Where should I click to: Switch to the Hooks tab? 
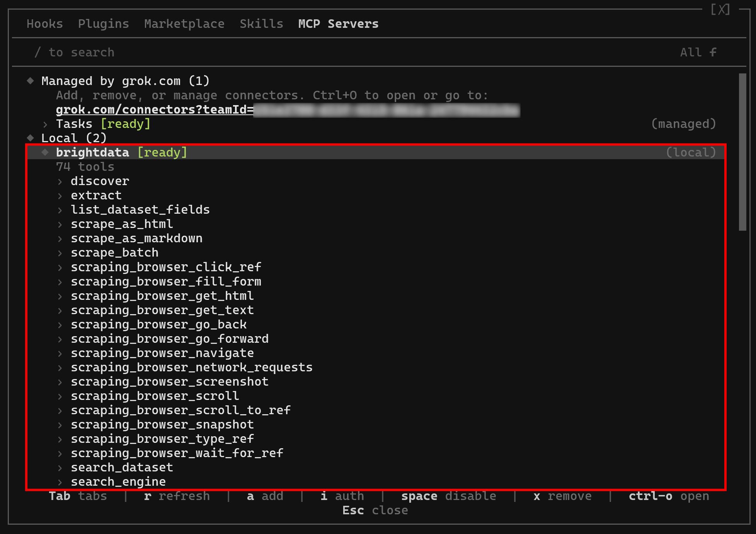[44, 24]
